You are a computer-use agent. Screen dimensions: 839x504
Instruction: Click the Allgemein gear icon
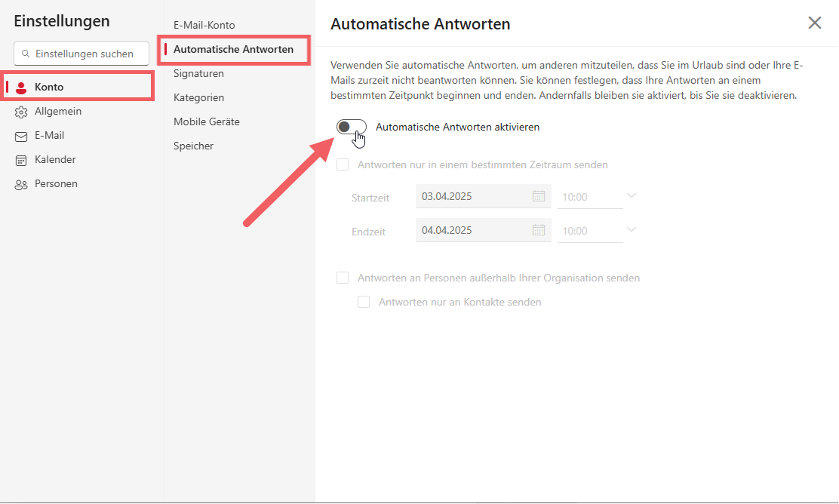21,112
